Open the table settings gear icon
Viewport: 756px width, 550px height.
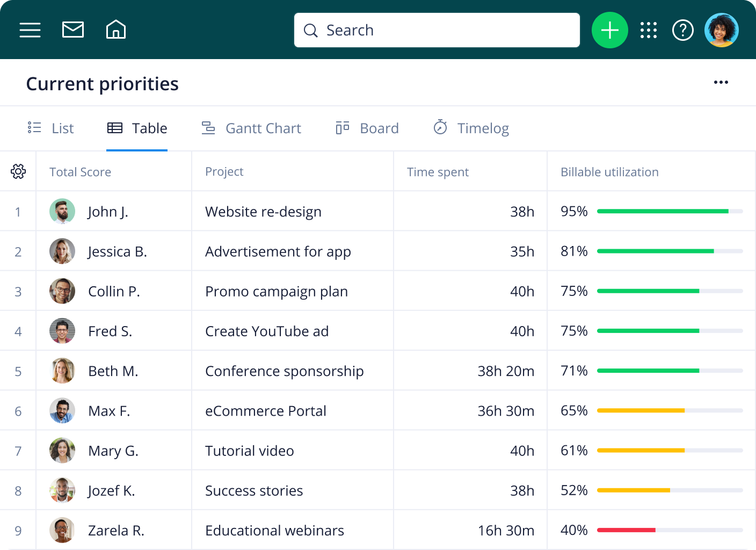pyautogui.click(x=18, y=171)
